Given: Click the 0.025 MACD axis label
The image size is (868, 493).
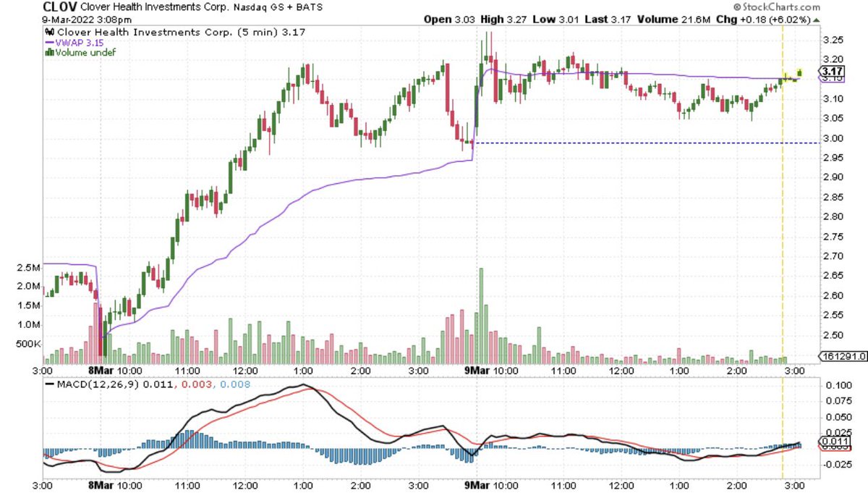Looking at the screenshot, I should [x=838, y=433].
